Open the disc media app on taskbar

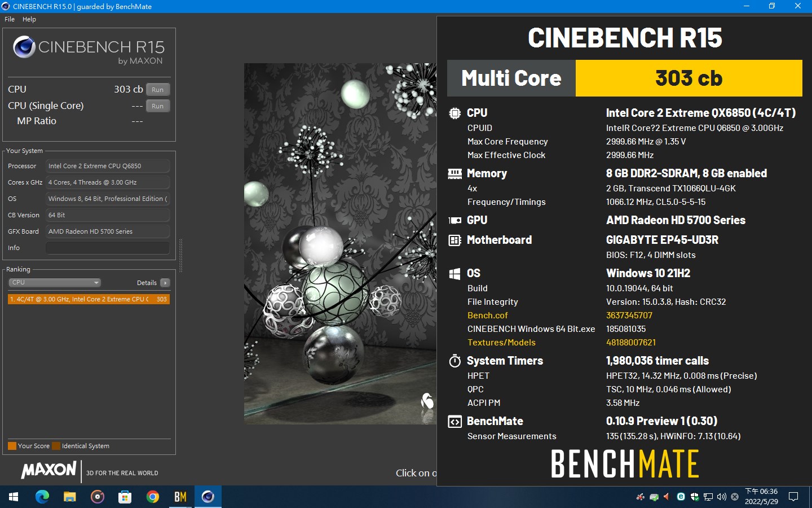click(x=98, y=497)
